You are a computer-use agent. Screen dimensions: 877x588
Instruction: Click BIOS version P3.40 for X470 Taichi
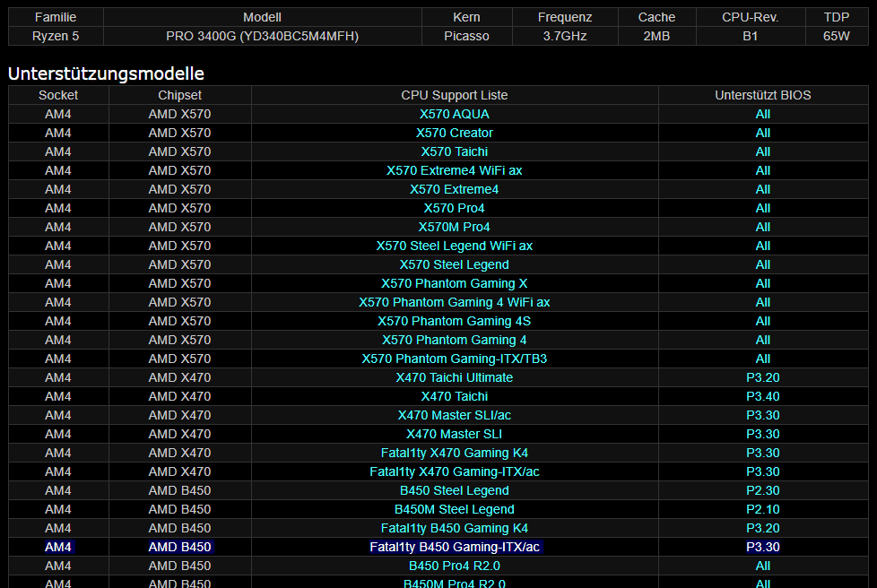(763, 396)
